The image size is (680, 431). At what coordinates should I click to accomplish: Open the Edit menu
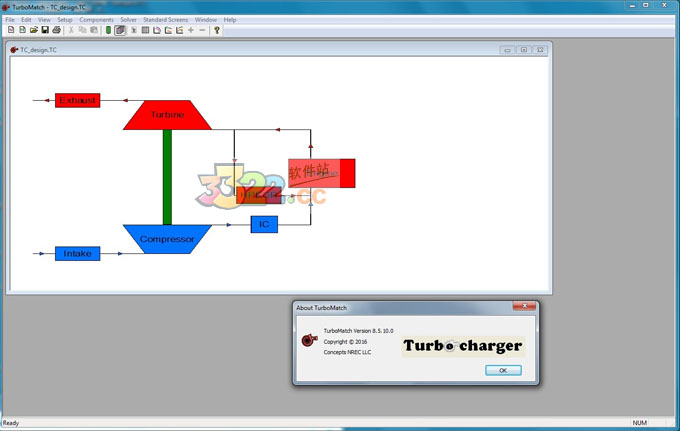point(26,20)
